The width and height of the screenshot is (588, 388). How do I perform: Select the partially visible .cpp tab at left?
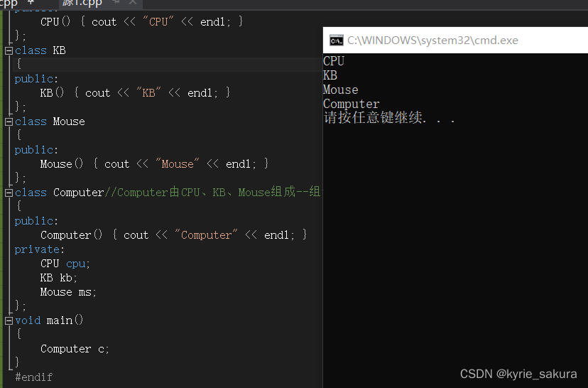coord(10,3)
